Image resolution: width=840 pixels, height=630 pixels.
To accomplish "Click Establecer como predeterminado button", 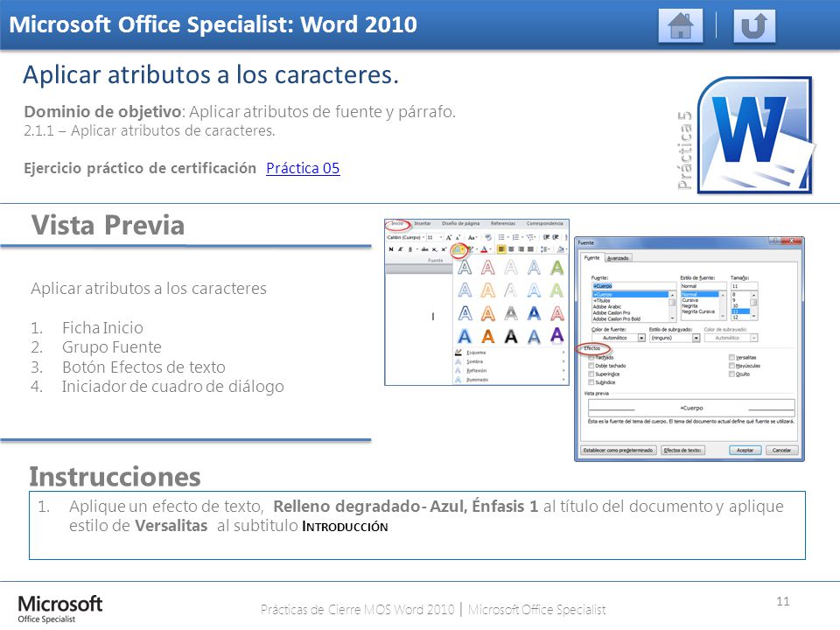I will (619, 450).
